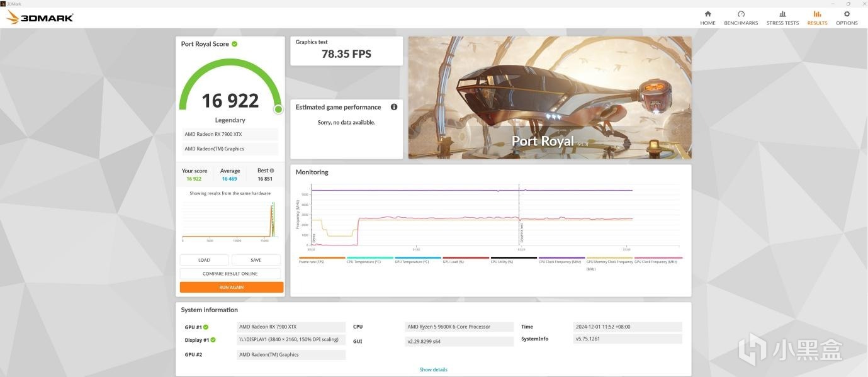Click the 78.35 FPS graphics test value

346,54
